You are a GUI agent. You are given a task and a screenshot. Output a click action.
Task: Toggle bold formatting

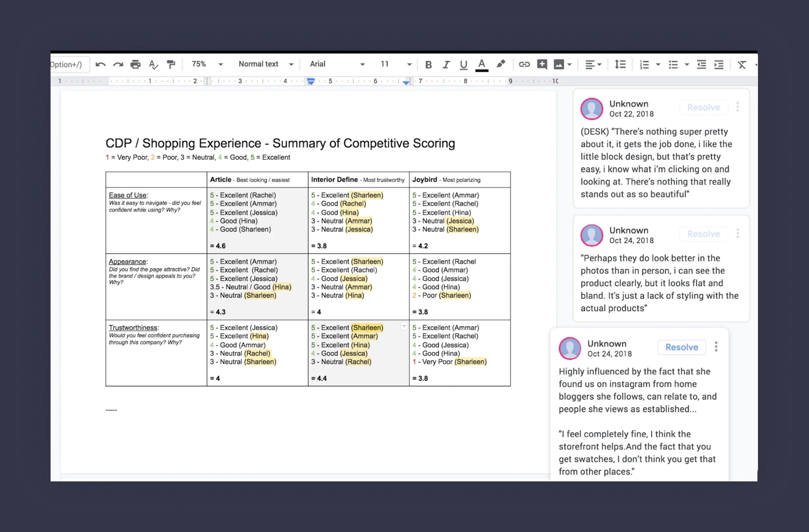(x=428, y=65)
